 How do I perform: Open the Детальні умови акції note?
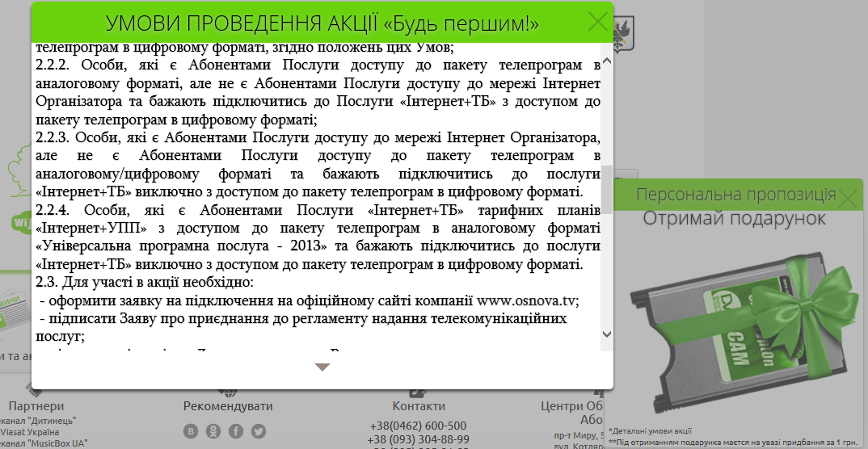click(x=651, y=431)
